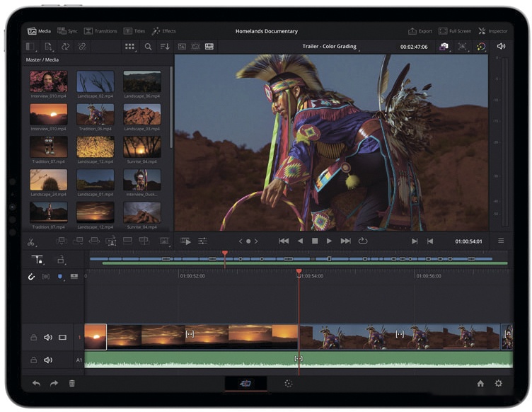Open the transition picture icon dropdown
Image resolution: width=532 pixels, height=412 pixels.
click(165, 241)
